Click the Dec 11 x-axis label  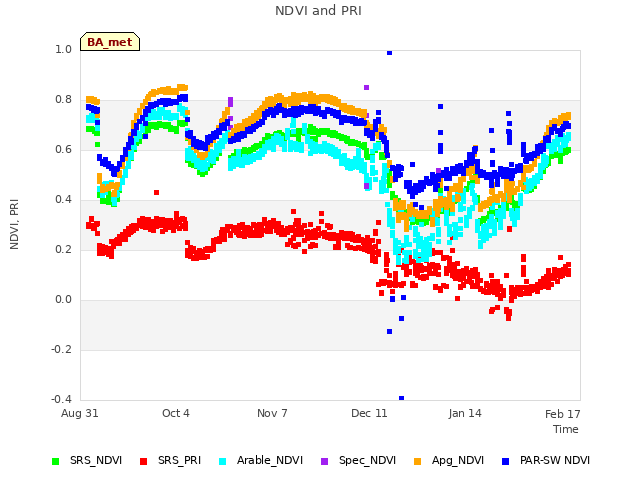(x=369, y=413)
